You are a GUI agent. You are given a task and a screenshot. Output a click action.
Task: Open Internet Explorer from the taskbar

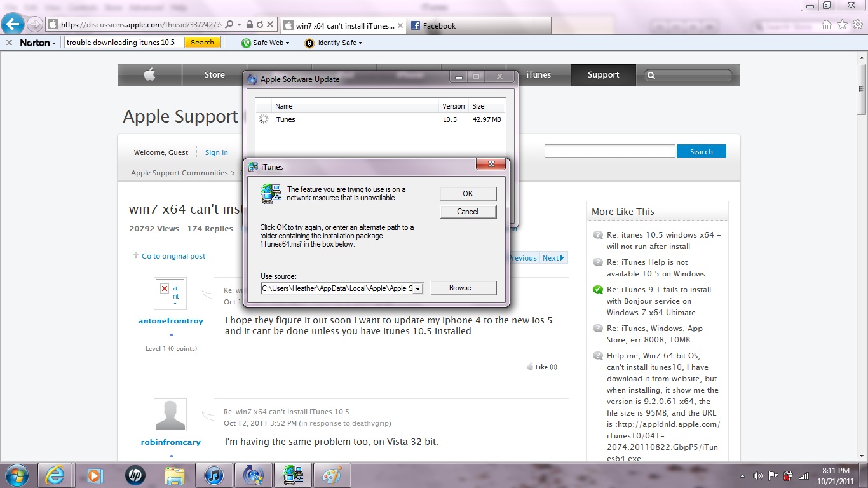coord(55,475)
